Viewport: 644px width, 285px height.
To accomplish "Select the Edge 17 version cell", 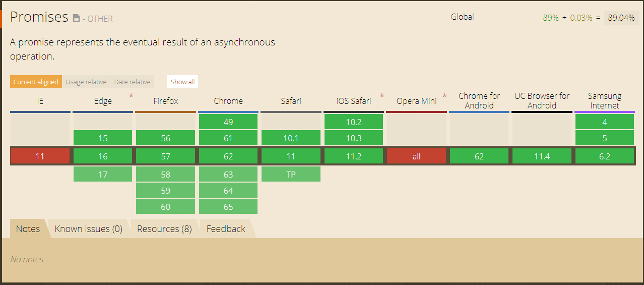I will tap(103, 175).
